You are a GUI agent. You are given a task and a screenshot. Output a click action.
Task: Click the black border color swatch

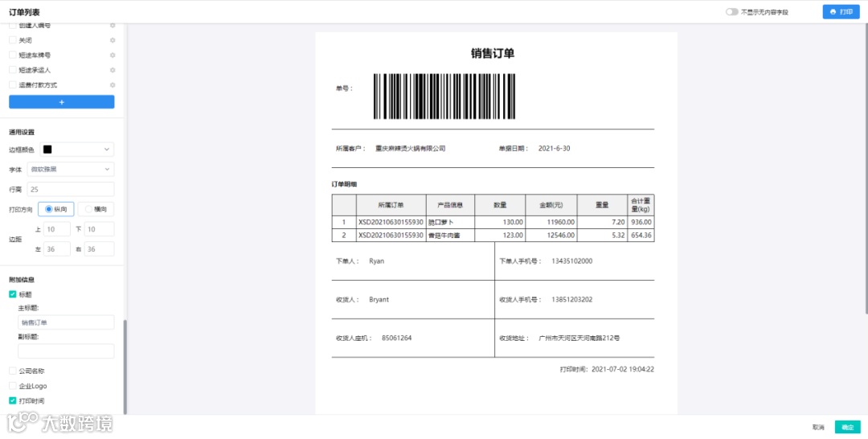pos(47,150)
